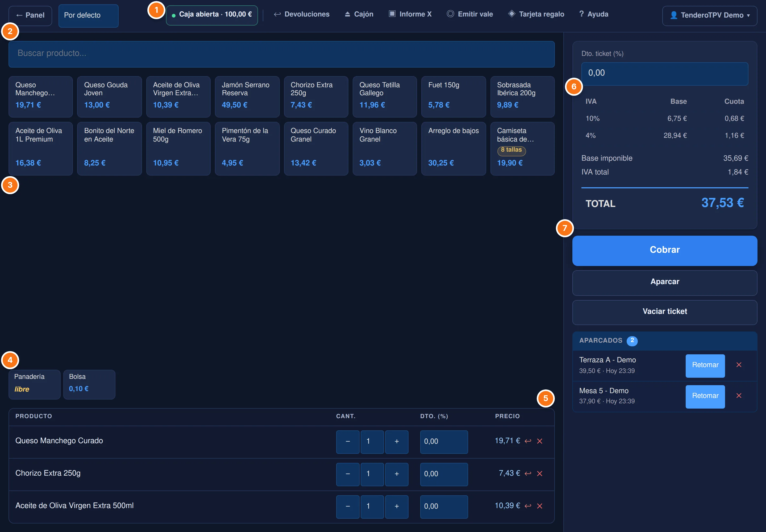Select Emitir vale option

[x=470, y=14]
